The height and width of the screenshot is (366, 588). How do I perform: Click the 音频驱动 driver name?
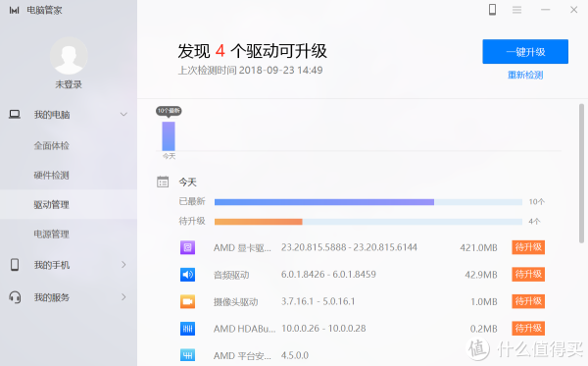tap(231, 275)
